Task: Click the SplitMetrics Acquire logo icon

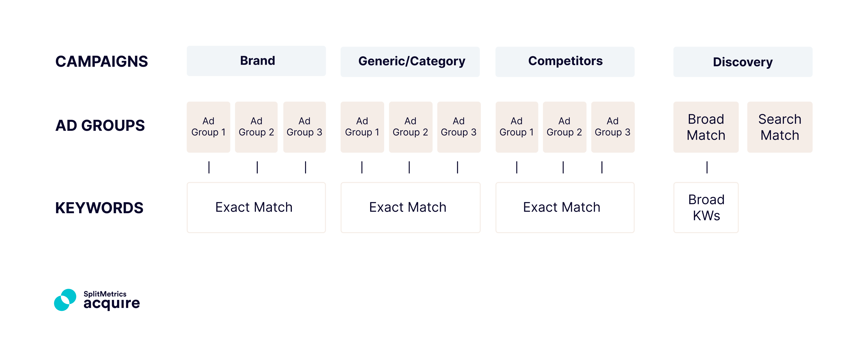Action: (65, 300)
